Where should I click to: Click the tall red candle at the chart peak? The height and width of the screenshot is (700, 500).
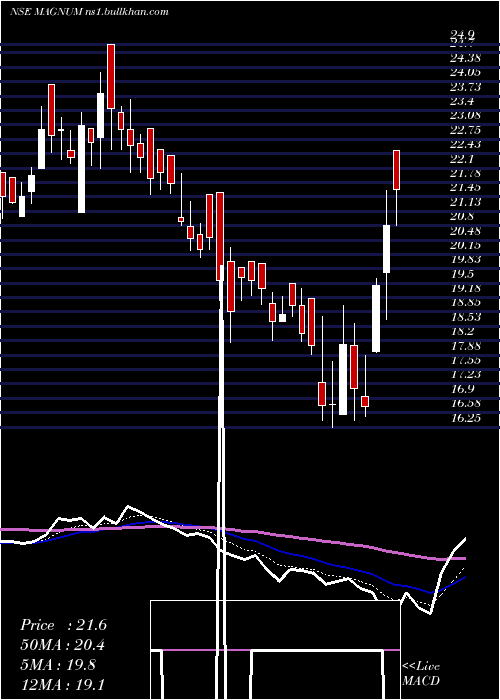(111, 76)
